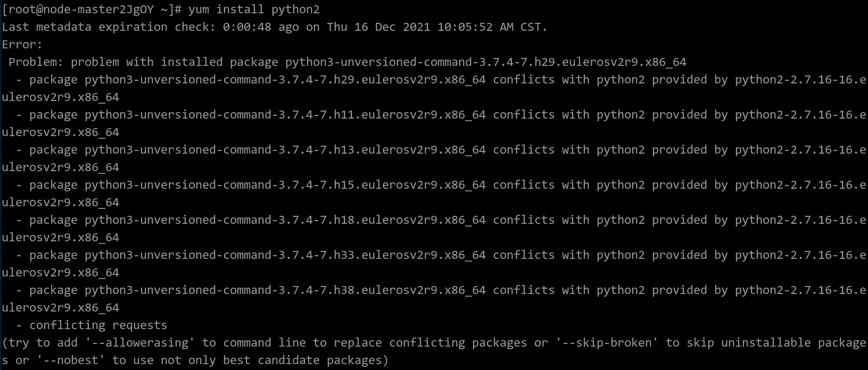Click the '- conflicting requests' line
This screenshot has width=868, height=370.
92,325
